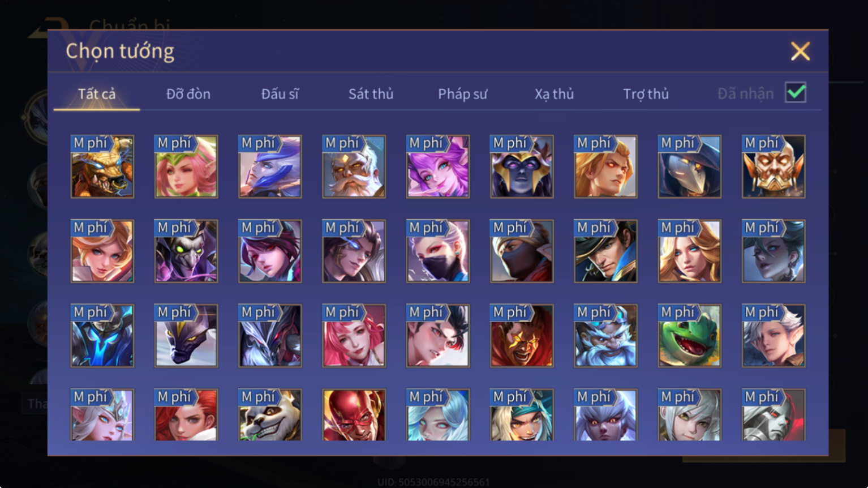Screen dimensions: 868x488
Task: Open the Đấu sĩ tab
Action: click(x=280, y=94)
